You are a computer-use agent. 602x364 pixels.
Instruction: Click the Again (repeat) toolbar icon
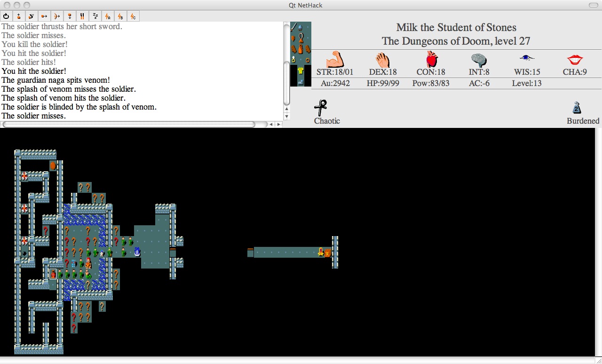pos(6,16)
